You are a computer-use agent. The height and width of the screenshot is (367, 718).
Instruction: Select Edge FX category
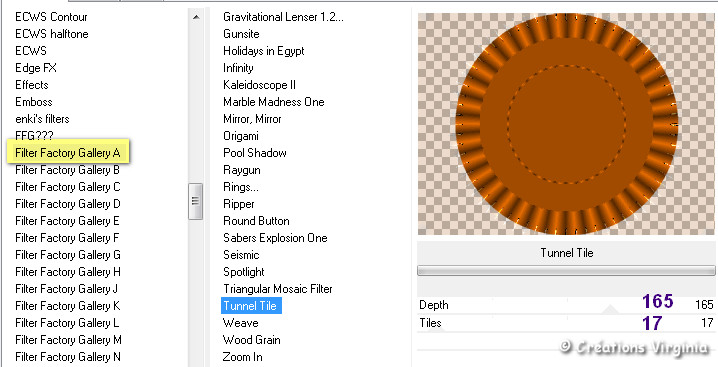(36, 68)
